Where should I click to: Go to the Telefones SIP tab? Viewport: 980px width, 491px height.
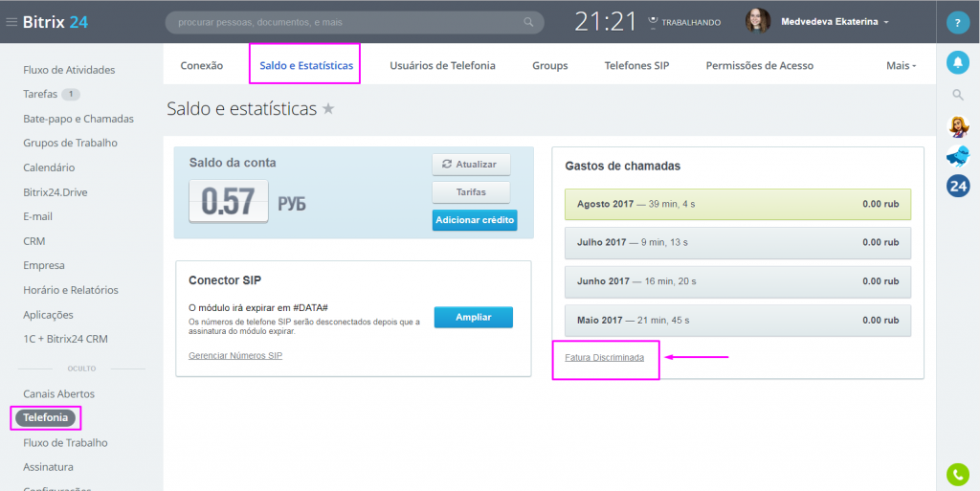coord(636,66)
